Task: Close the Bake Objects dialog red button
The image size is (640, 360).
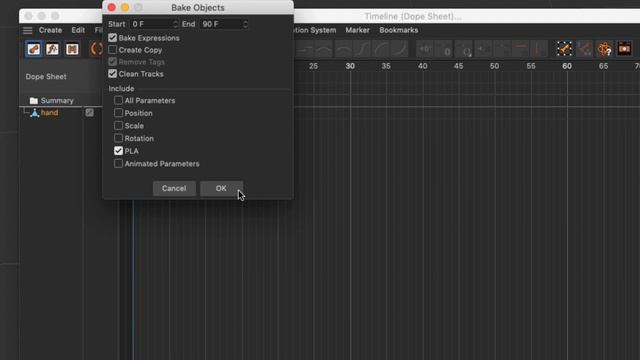Action: tap(111, 7)
